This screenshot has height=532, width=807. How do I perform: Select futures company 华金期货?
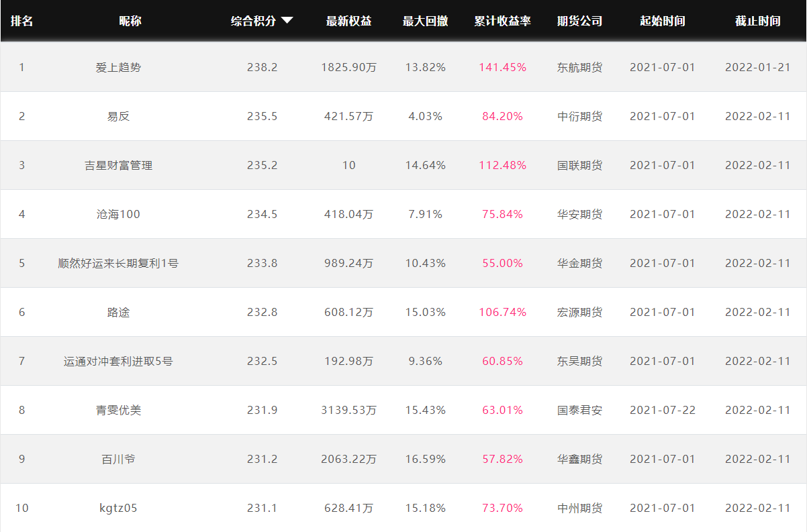click(x=579, y=263)
